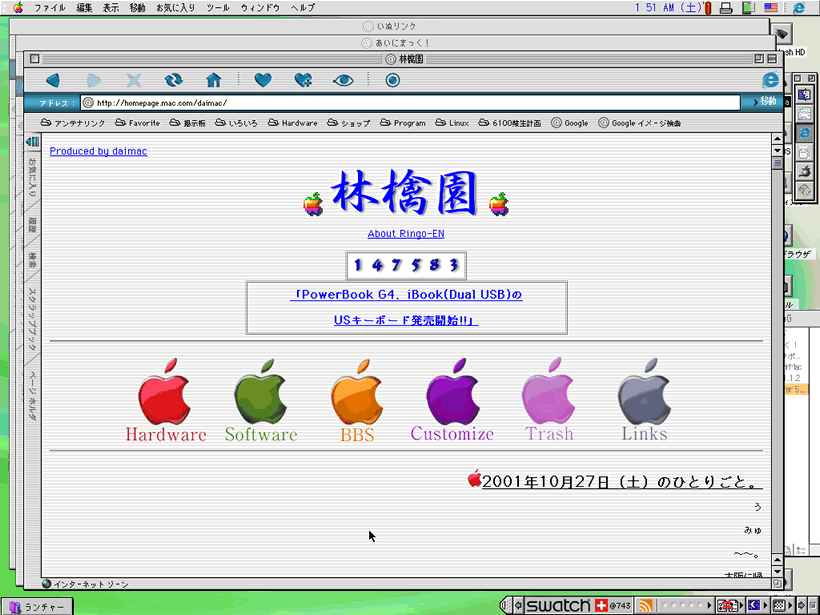Open the Linux favorites folder

452,123
